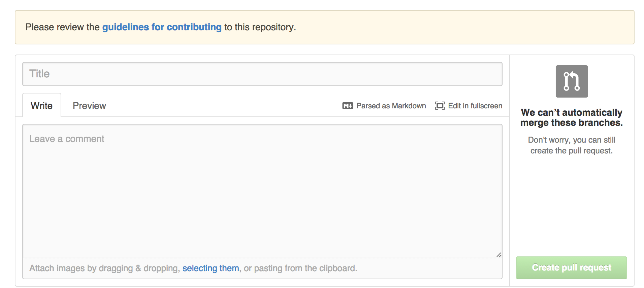Click "Attach images by dragging & dropping" text
The image size is (644, 288).
[x=104, y=268]
